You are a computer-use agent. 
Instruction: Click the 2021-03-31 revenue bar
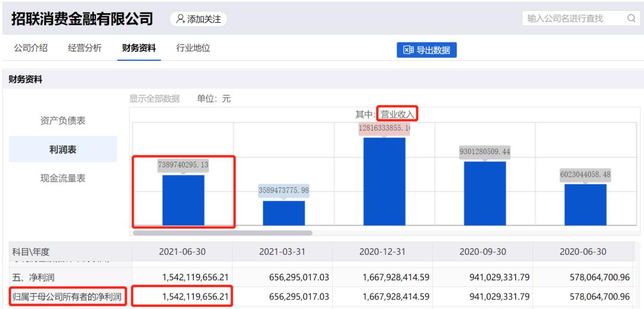pyautogui.click(x=284, y=213)
